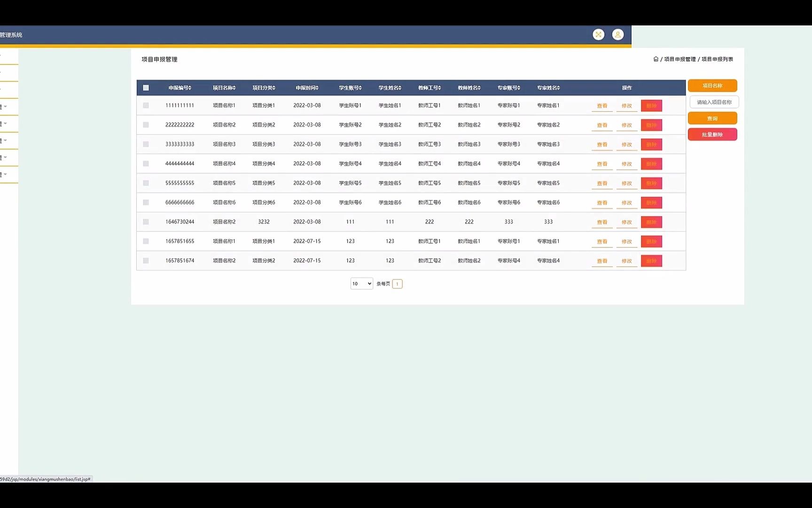Delete row 1657851674 with red button
Image resolution: width=812 pixels, height=508 pixels.
[x=651, y=261]
